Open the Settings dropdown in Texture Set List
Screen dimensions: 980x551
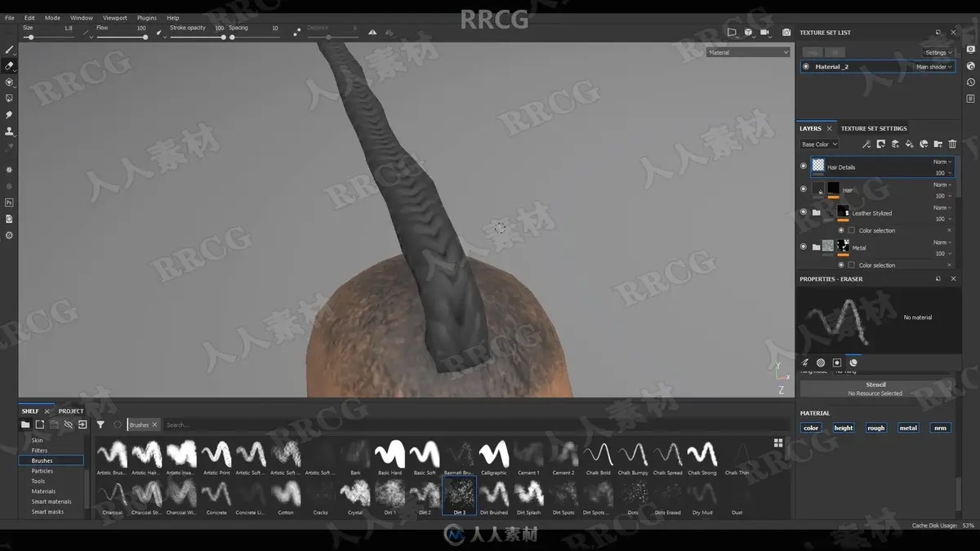pyautogui.click(x=938, y=52)
